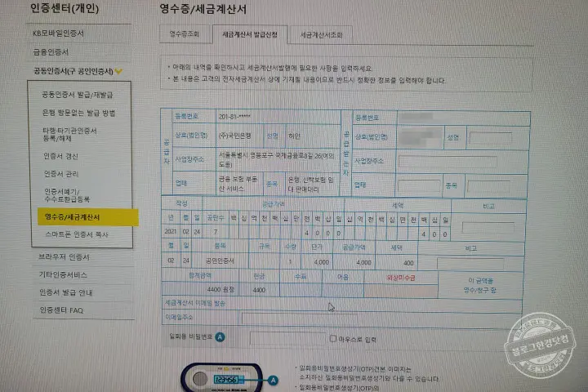Open 스마트폰 인증서 복사
Viewport: 588px width, 392px height.
pos(77,234)
